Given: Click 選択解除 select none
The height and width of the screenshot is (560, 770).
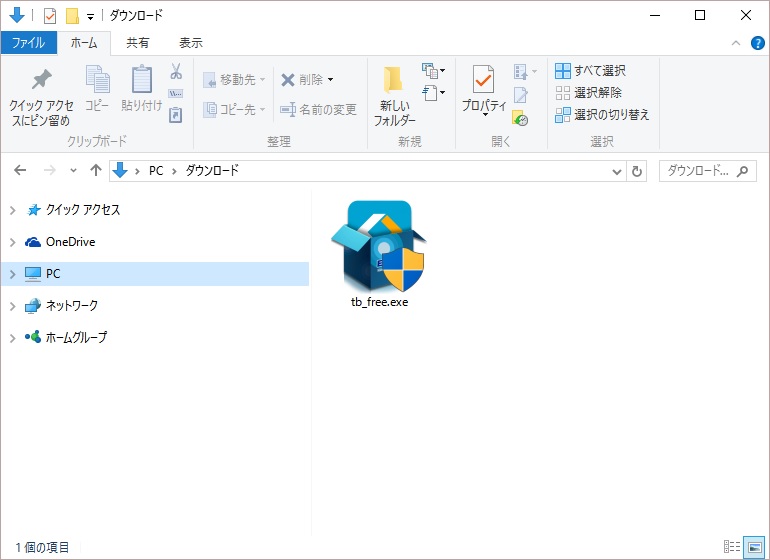Looking at the screenshot, I should click(588, 92).
